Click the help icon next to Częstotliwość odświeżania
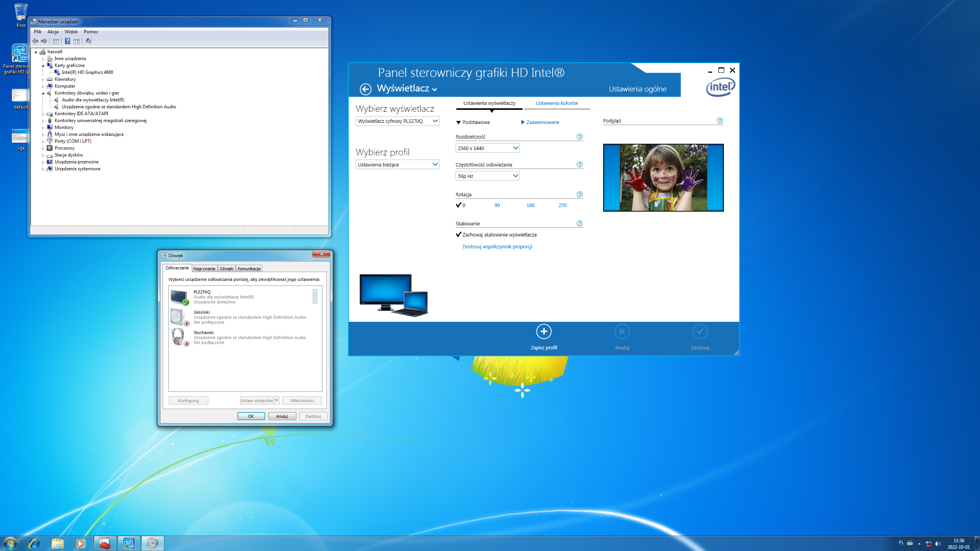The width and height of the screenshot is (980, 551). click(580, 165)
